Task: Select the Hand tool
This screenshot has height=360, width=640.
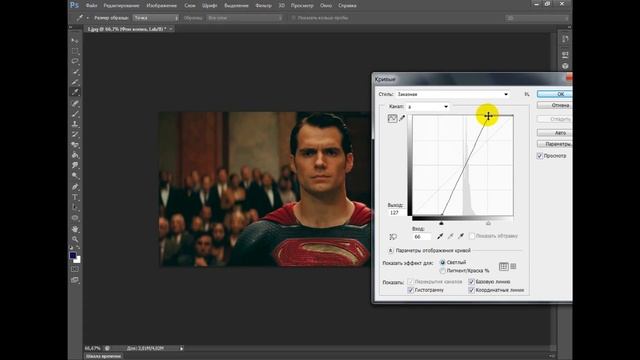Action: point(75,229)
